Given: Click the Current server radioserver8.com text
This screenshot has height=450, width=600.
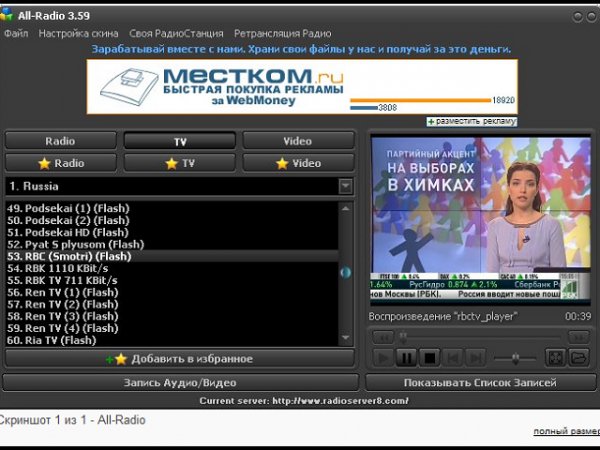Looking at the screenshot, I should (304, 401).
